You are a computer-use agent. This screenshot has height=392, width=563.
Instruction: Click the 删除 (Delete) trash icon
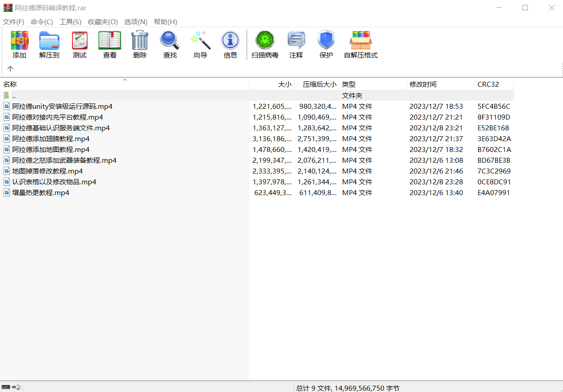click(140, 45)
